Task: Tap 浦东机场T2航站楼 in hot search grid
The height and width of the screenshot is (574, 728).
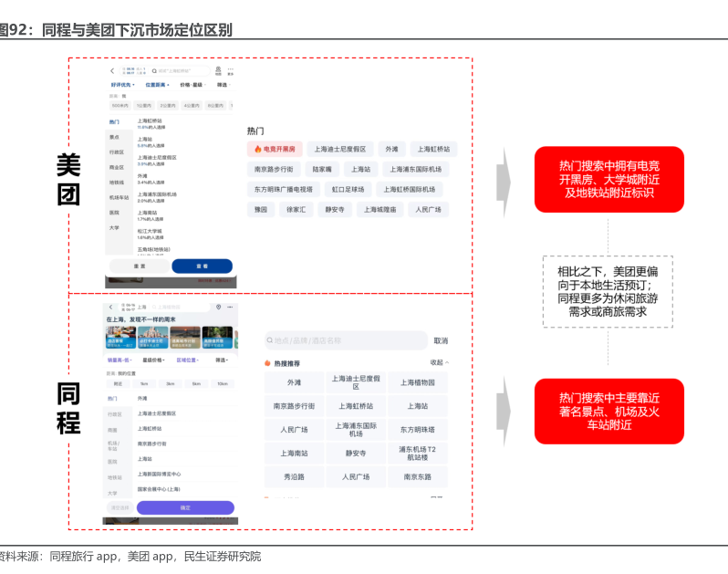Action: (x=418, y=454)
